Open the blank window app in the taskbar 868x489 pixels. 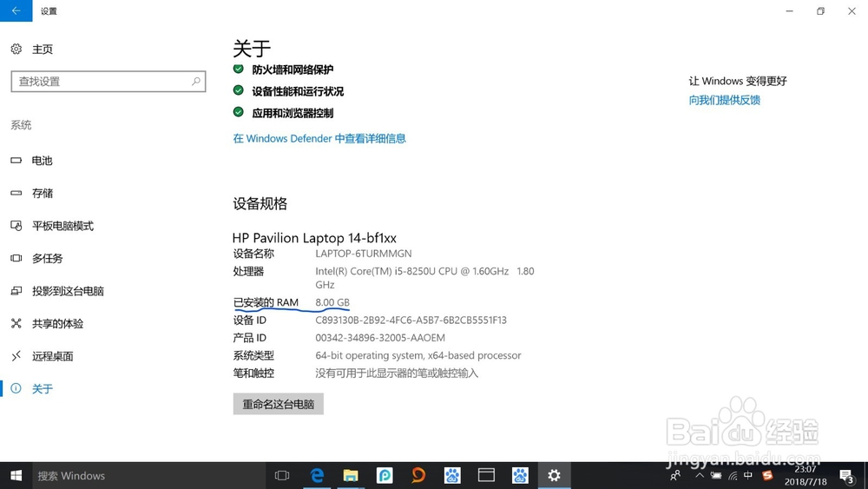coord(486,476)
